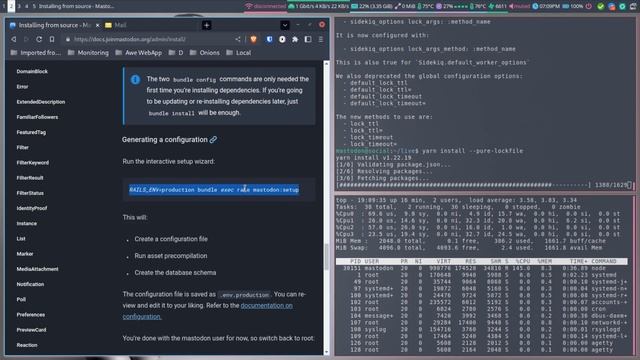Screen dimensions: 640x360
Task: Click the blue info icon in note
Action: [136, 80]
